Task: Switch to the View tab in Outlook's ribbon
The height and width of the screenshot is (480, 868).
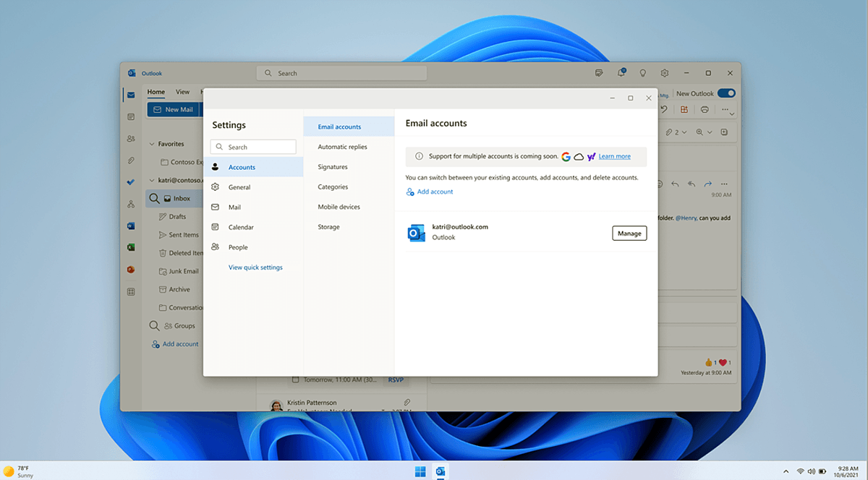Action: [x=182, y=92]
